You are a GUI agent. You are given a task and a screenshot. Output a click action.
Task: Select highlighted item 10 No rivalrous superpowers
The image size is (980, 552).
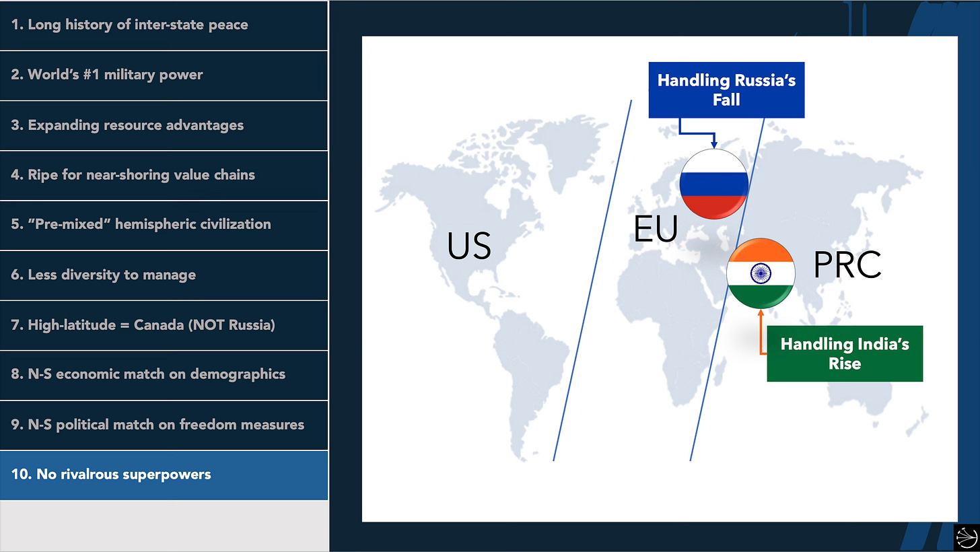click(x=164, y=475)
